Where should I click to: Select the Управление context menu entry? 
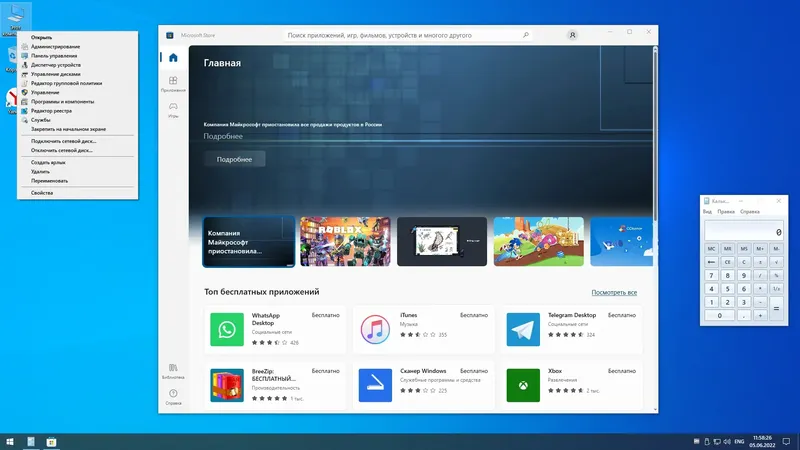tap(78, 92)
